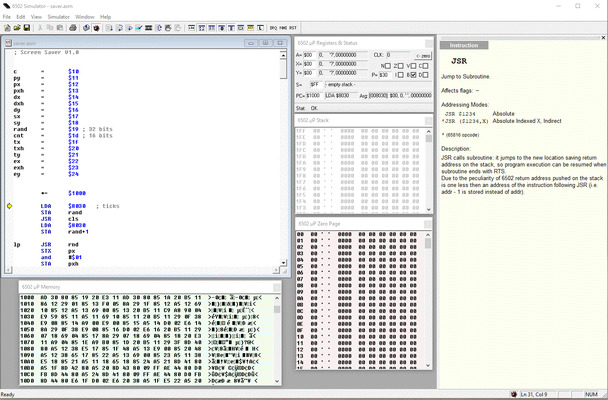
Task: Select the Instruction tab in help pane
Action: [x=464, y=45]
